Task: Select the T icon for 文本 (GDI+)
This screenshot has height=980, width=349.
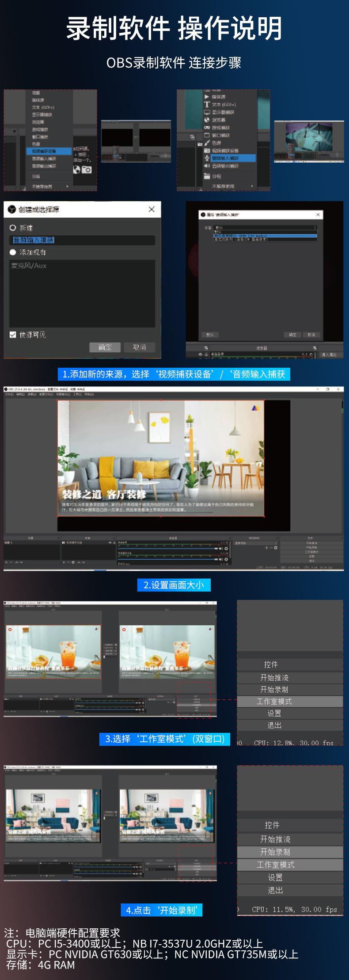Action: pyautogui.click(x=207, y=104)
